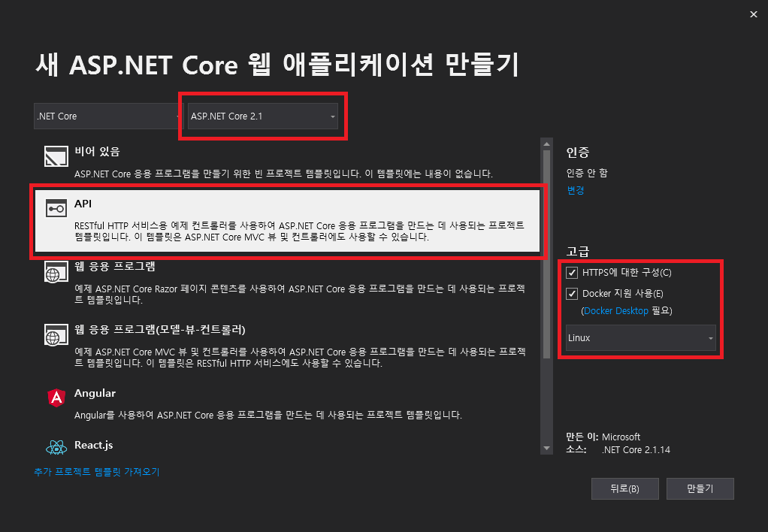Select the empty project template icon
The height and width of the screenshot is (532, 768).
pos(56,156)
